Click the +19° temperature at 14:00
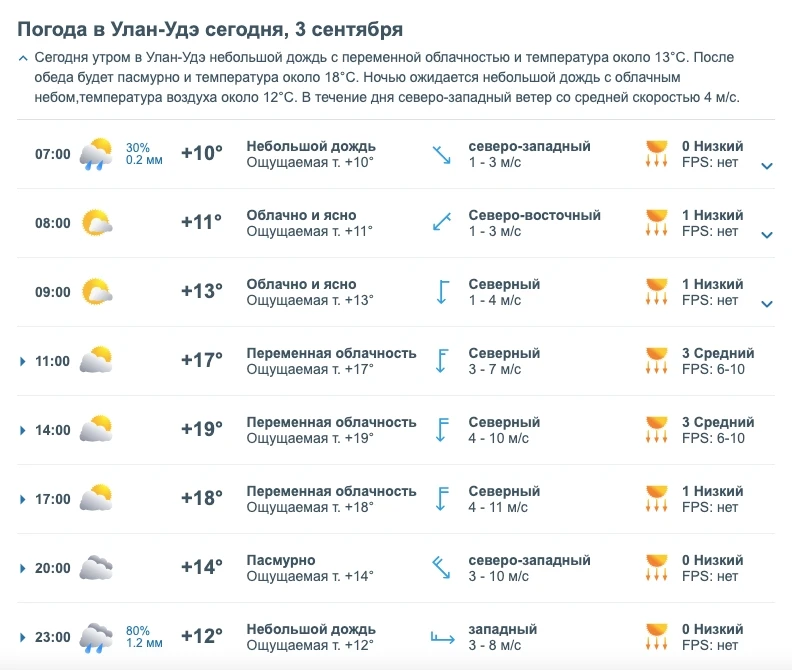 pos(202,429)
